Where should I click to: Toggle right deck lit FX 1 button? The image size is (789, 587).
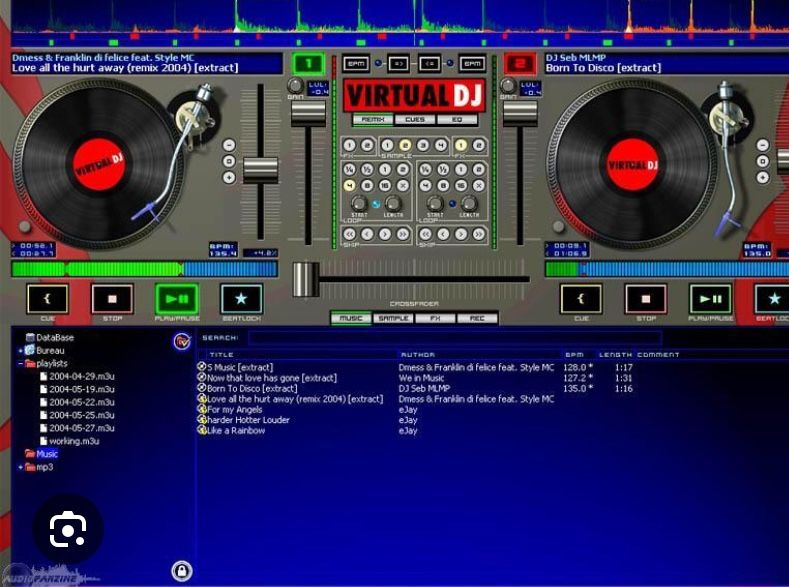pos(460,145)
